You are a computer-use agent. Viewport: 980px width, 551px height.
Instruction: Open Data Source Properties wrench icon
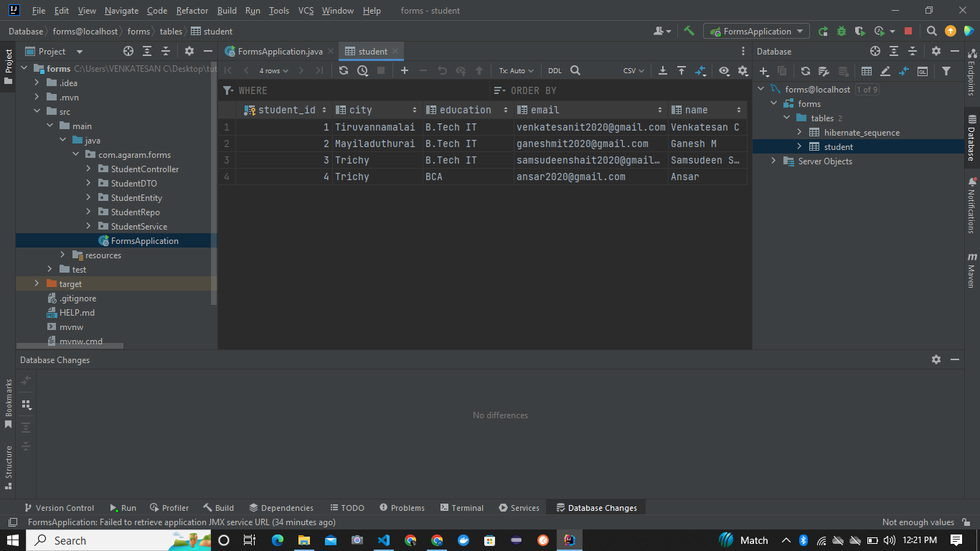pyautogui.click(x=824, y=71)
